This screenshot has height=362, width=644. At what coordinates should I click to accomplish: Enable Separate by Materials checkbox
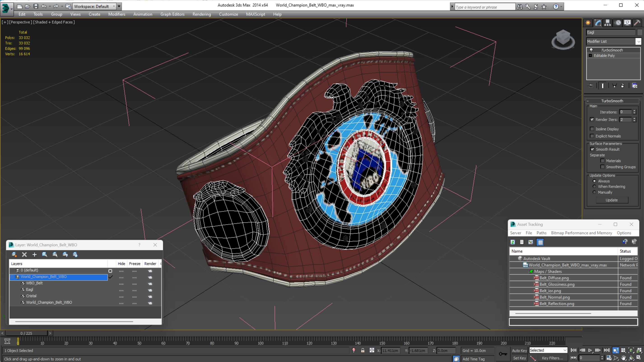coord(602,161)
